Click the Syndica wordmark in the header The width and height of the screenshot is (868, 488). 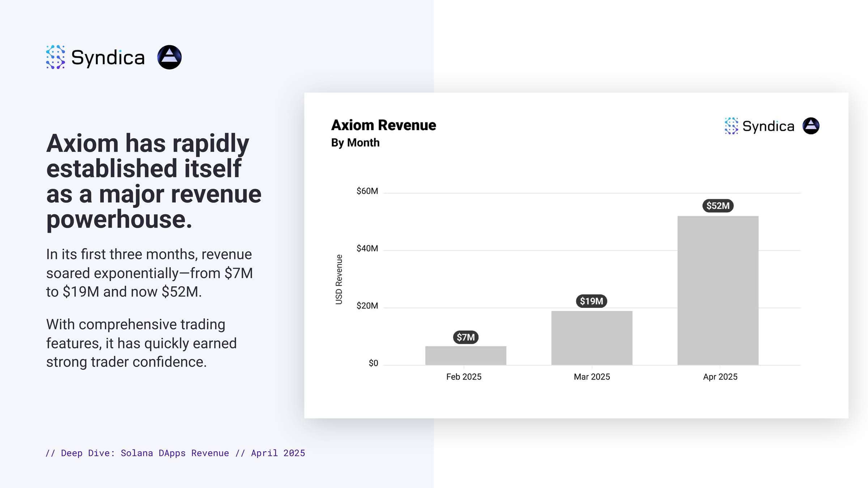pyautogui.click(x=108, y=58)
